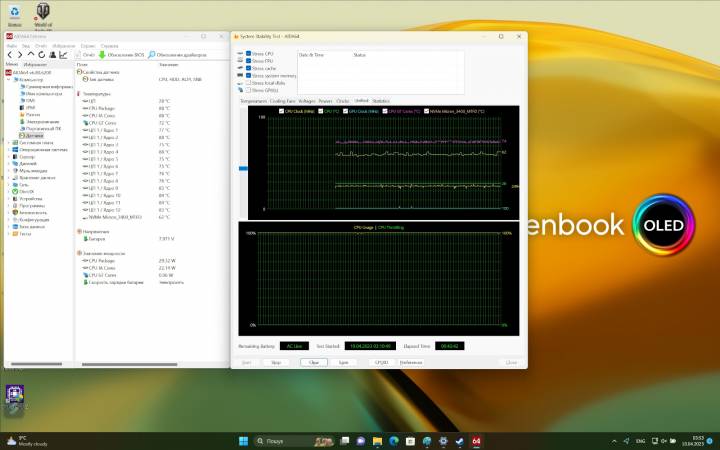Select Разгон overclock item in the tree
The image size is (720, 450).
click(29, 115)
